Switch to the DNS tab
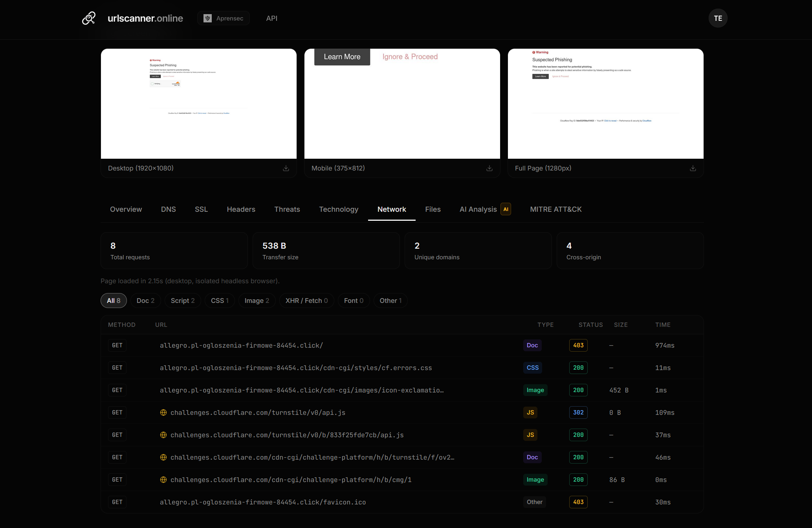 pos(168,209)
